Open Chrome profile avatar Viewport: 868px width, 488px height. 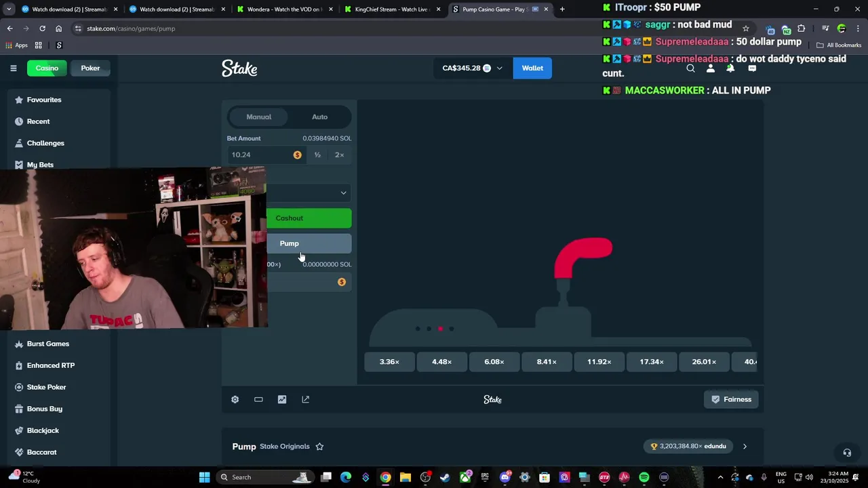click(x=842, y=28)
